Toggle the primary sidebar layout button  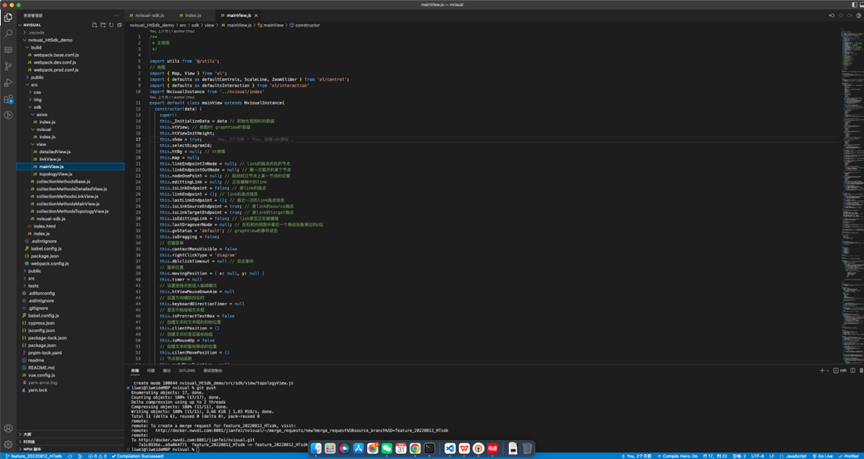pos(855,5)
